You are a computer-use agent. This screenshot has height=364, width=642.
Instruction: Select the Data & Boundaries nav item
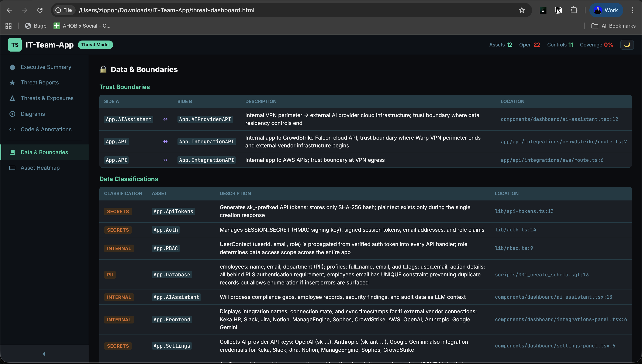coord(44,152)
